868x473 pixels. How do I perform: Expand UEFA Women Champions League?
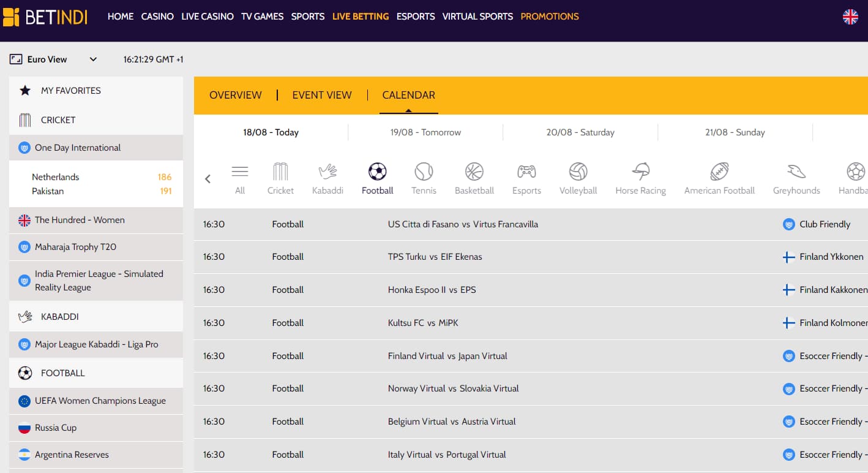coord(96,401)
